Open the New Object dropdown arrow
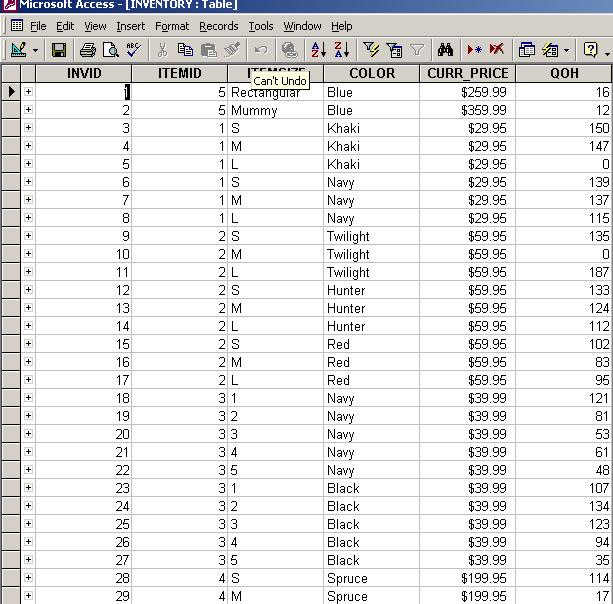The width and height of the screenshot is (613, 604). tap(566, 50)
